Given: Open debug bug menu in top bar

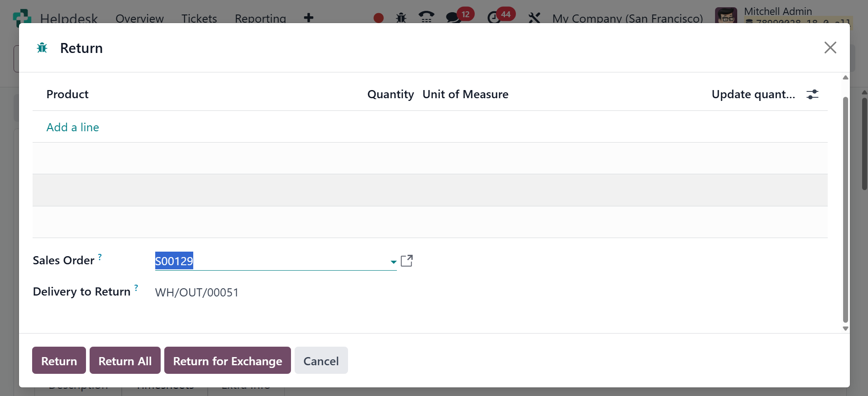Looking at the screenshot, I should 401,18.
